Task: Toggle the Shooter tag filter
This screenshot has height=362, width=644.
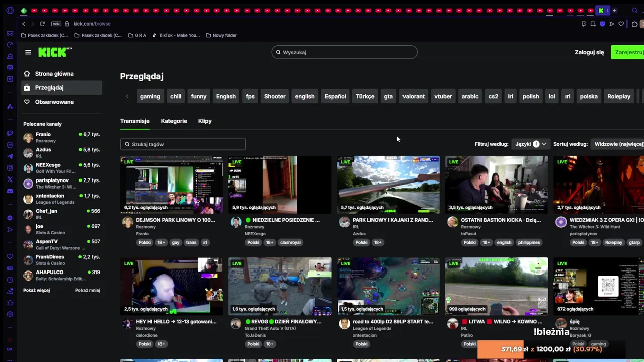Action: click(275, 96)
